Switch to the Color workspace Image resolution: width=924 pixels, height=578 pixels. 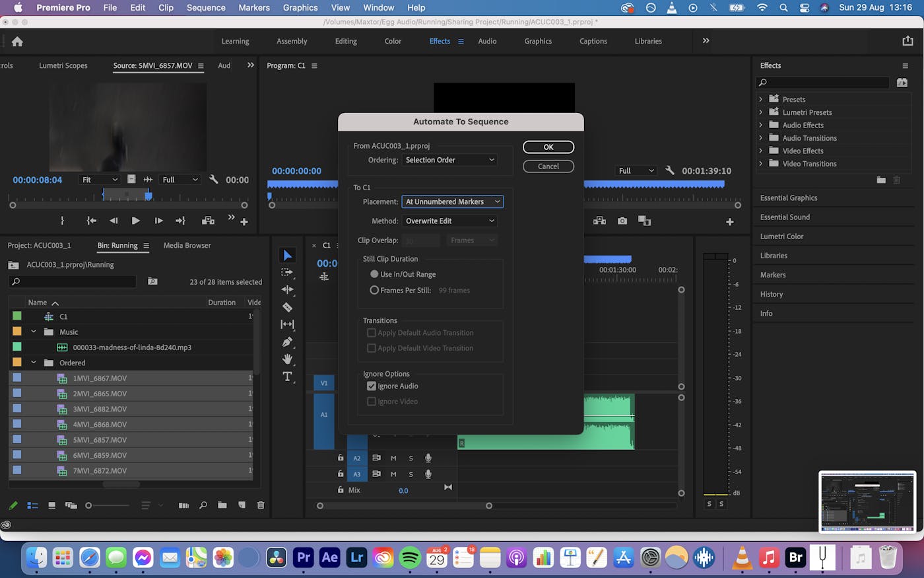click(393, 41)
